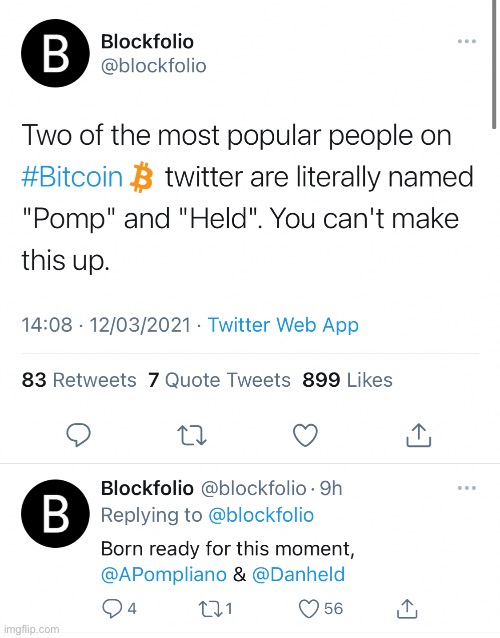This screenshot has width=500, height=638.
Task: Like the reply tweet showing 56 likes
Action: pyautogui.click(x=321, y=609)
